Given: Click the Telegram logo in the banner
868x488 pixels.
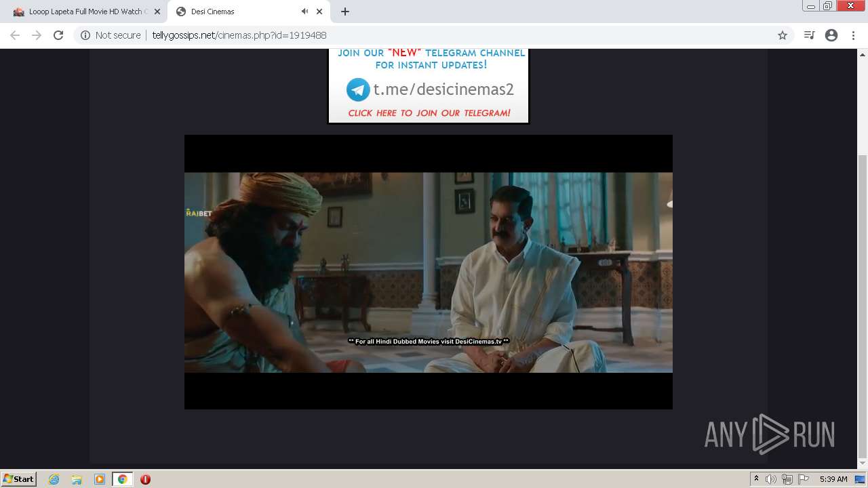Looking at the screenshot, I should [358, 89].
